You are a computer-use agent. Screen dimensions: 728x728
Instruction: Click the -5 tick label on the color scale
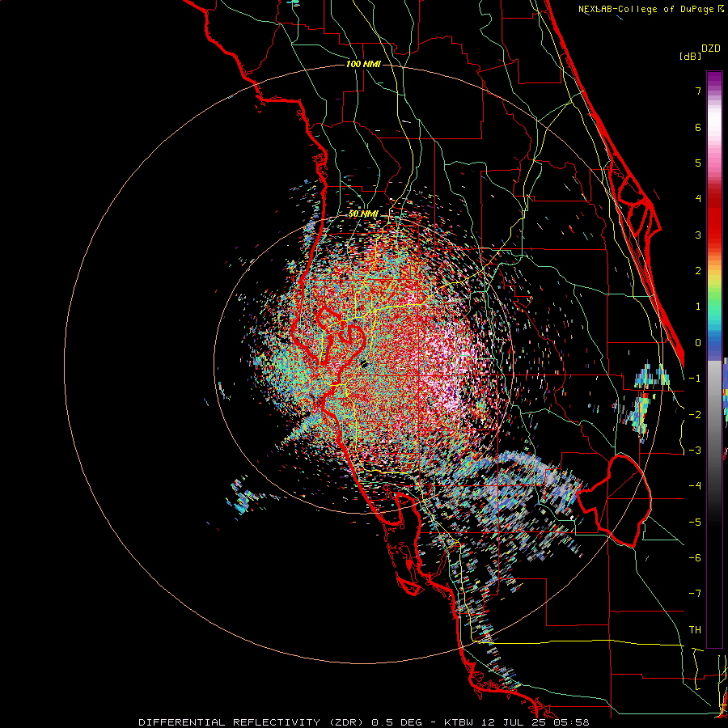695,523
